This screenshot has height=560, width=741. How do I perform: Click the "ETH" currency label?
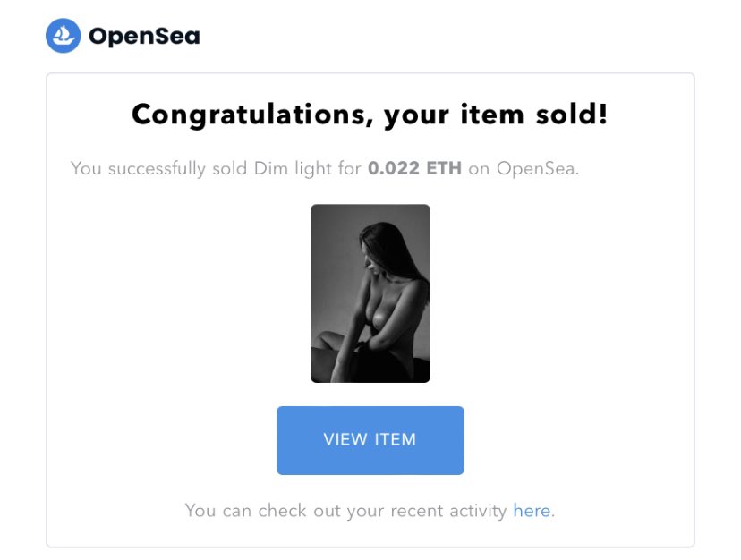[444, 168]
